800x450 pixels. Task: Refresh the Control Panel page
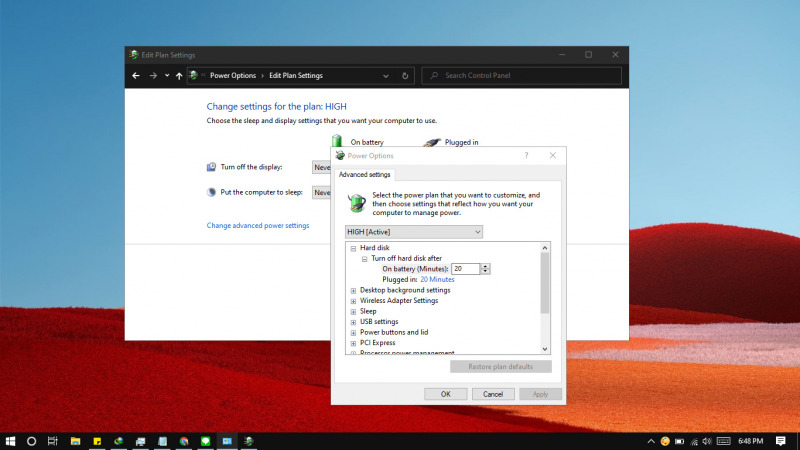click(x=405, y=76)
